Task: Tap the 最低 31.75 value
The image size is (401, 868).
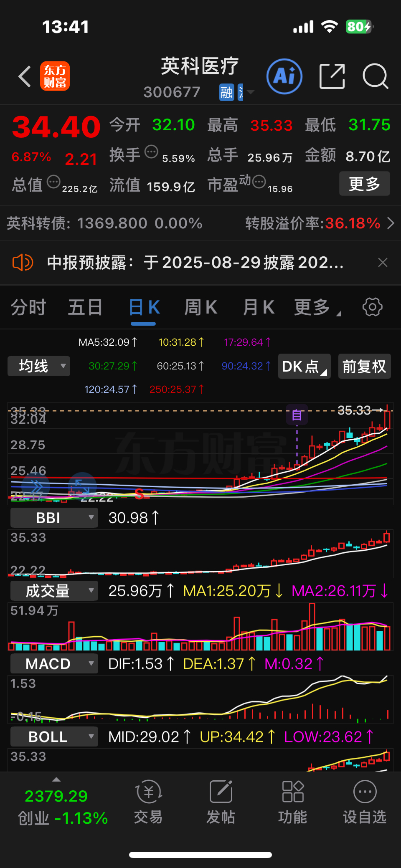Action: tap(369, 125)
